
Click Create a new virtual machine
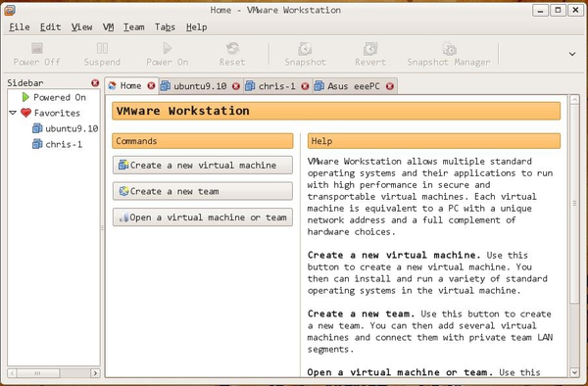tap(203, 165)
